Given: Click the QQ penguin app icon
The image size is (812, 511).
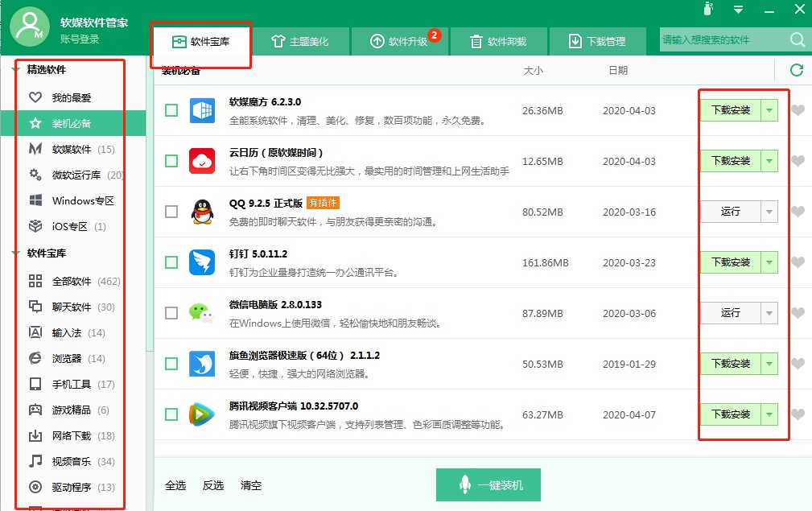Looking at the screenshot, I should pos(202,212).
